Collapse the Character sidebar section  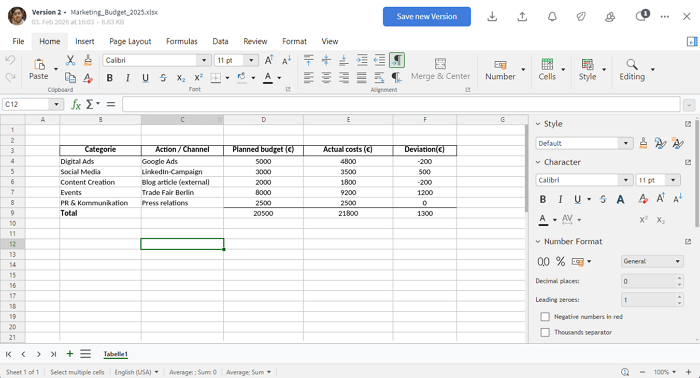coord(538,162)
